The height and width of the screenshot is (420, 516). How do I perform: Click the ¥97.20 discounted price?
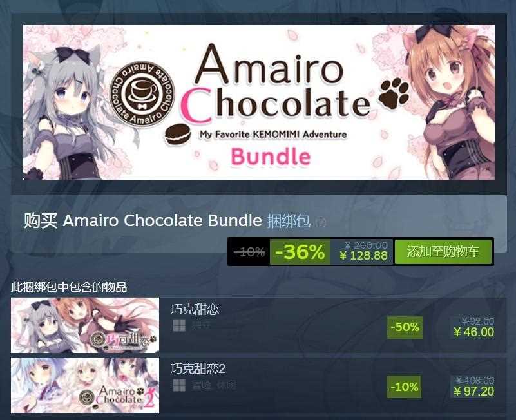(x=474, y=392)
